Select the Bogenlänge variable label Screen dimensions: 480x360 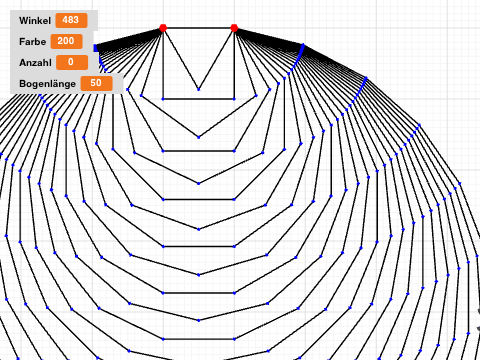[x=47, y=84]
